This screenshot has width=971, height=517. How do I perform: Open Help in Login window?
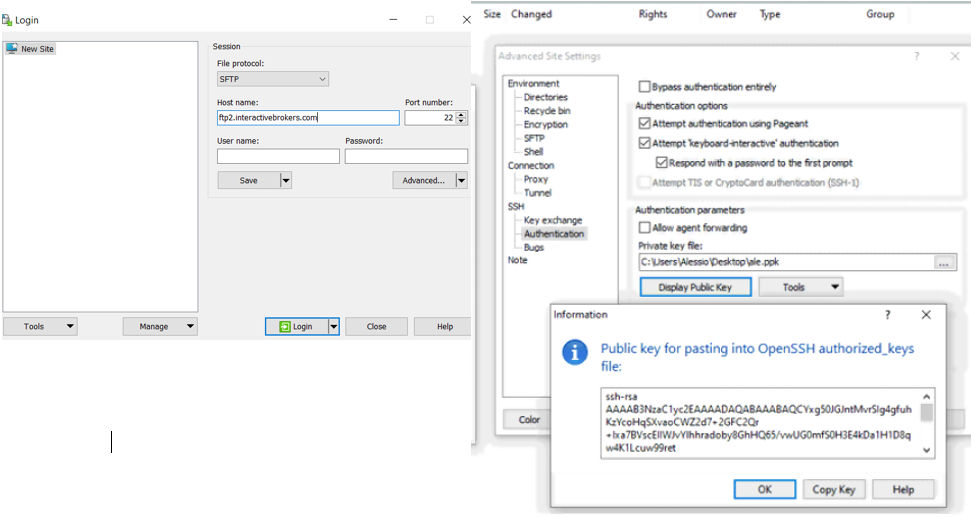[x=445, y=326]
